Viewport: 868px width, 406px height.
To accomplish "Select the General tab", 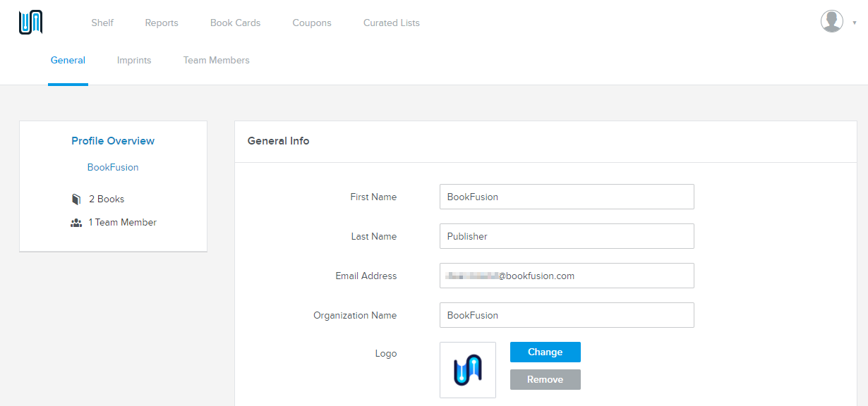I will 68,60.
